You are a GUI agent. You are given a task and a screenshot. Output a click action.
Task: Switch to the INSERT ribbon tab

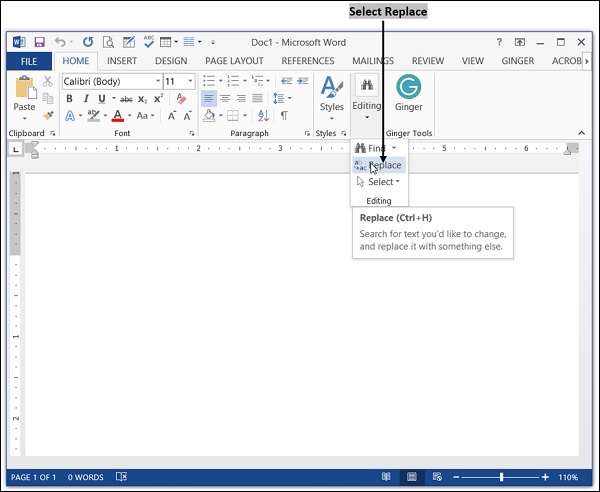[121, 61]
